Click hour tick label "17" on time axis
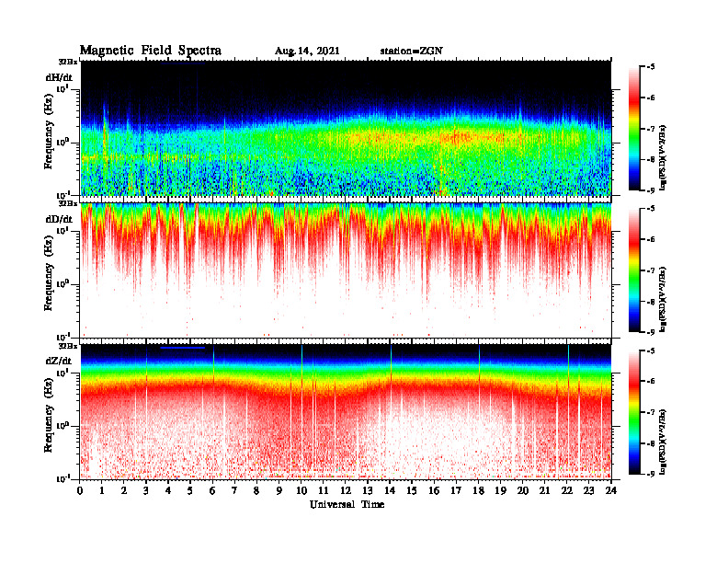The width and height of the screenshot is (728, 563). click(456, 491)
